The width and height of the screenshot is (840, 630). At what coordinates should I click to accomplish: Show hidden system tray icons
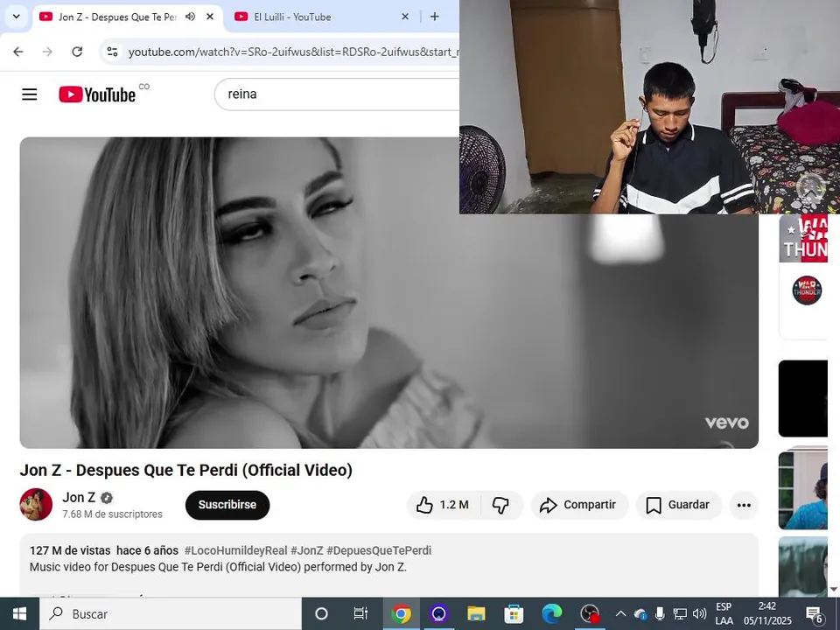point(620,614)
